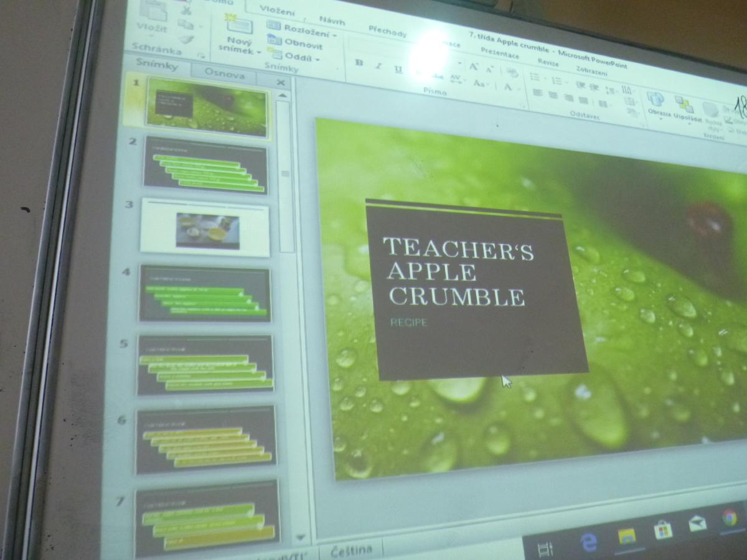The width and height of the screenshot is (747, 560).
Task: Click the Čeština language button in status bar
Action: pyautogui.click(x=351, y=550)
